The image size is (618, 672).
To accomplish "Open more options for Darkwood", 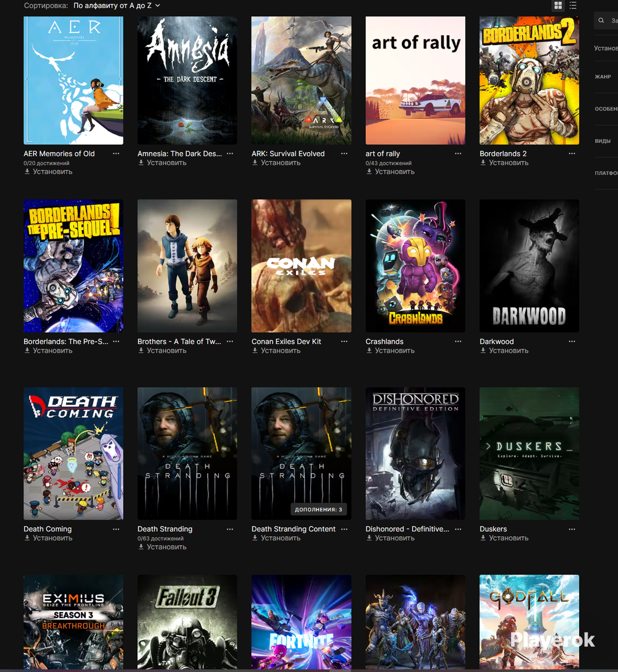I will 572,342.
